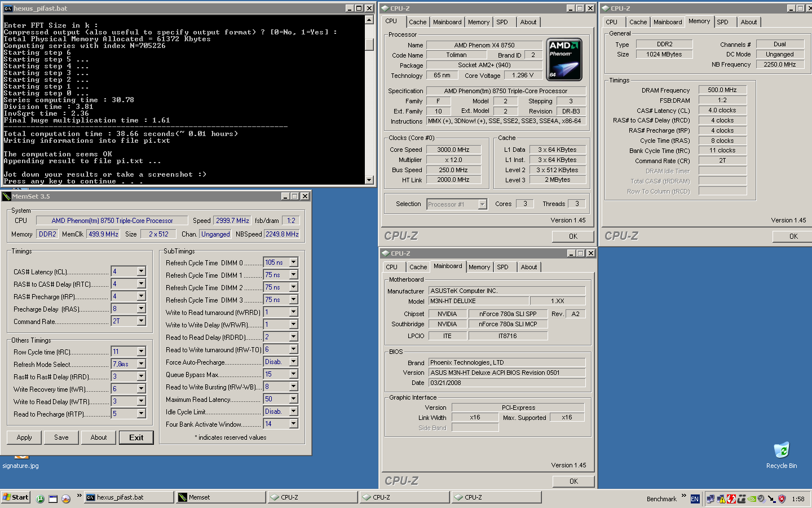Image resolution: width=812 pixels, height=508 pixels.
Task: Open the RAS# to CAS# Delay dropdown in MemSet
Action: pos(141,284)
